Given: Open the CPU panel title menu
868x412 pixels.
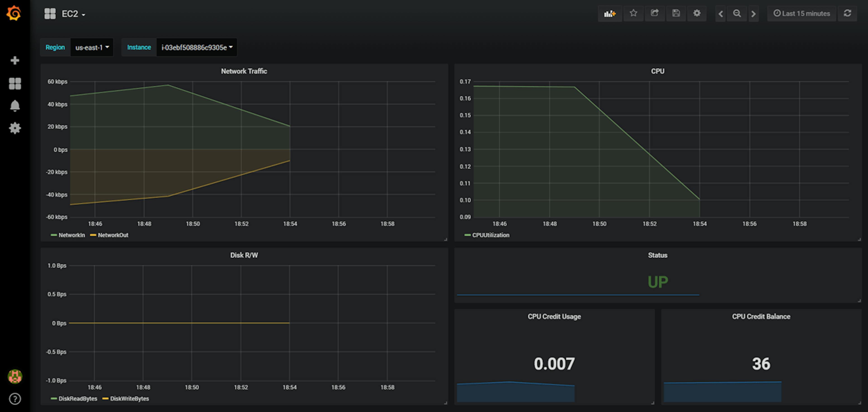Looking at the screenshot, I should (657, 71).
